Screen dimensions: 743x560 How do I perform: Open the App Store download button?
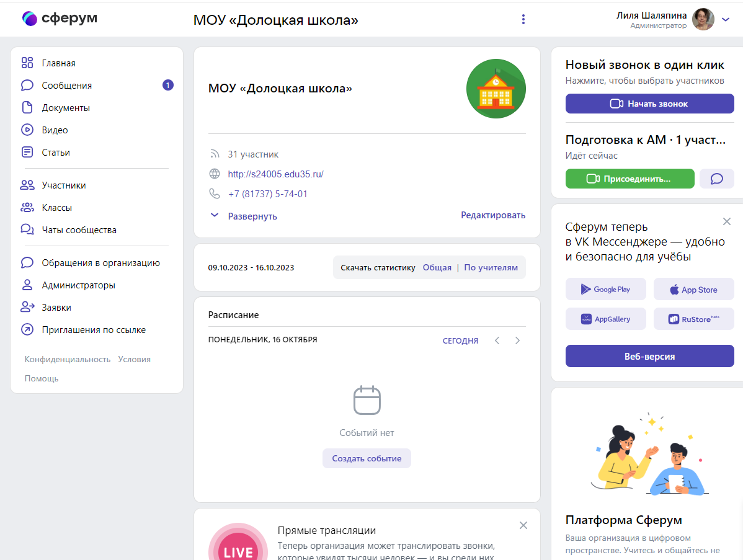(x=694, y=289)
